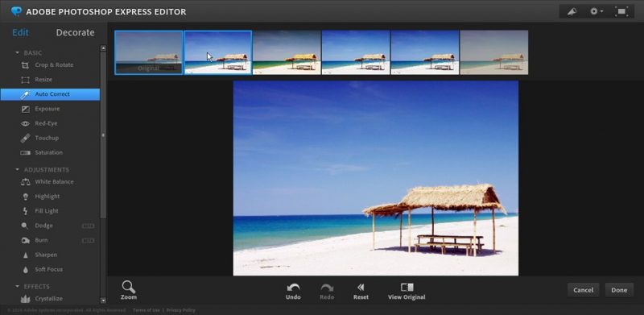
Task: Open the Terms of Use link
Action: click(x=147, y=310)
